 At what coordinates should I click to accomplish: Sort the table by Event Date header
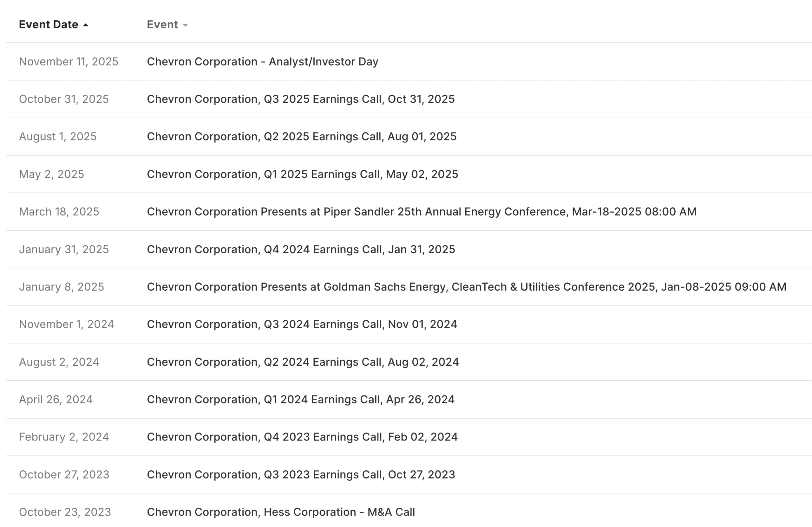(49, 24)
